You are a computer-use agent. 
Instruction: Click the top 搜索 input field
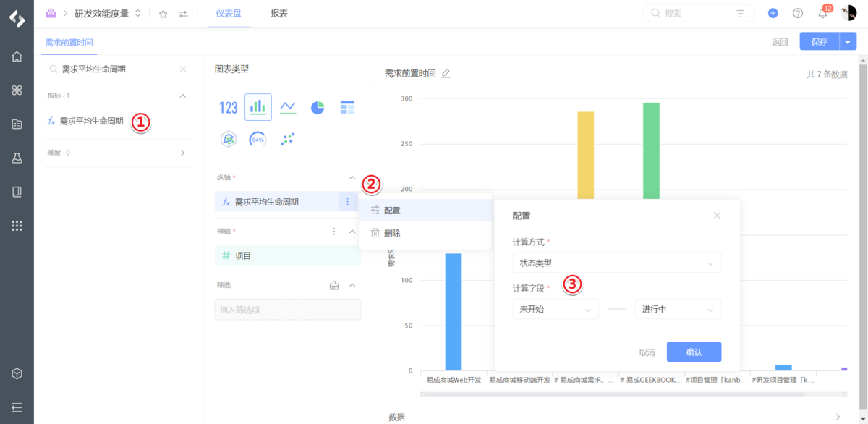pos(698,13)
